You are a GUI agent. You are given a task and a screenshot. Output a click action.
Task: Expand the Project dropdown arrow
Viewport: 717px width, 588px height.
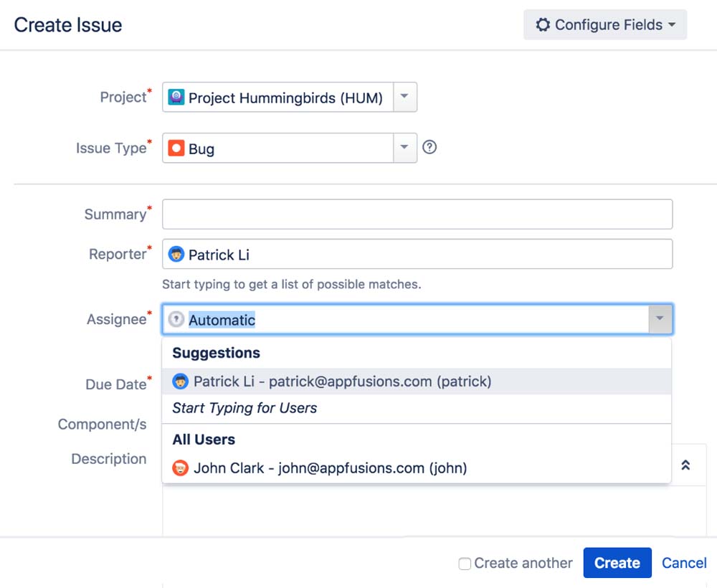404,98
